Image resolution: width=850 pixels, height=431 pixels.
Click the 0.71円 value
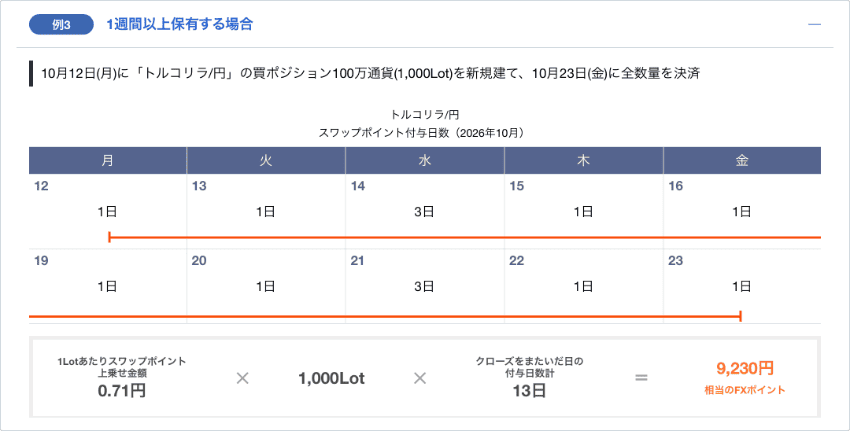[121, 391]
